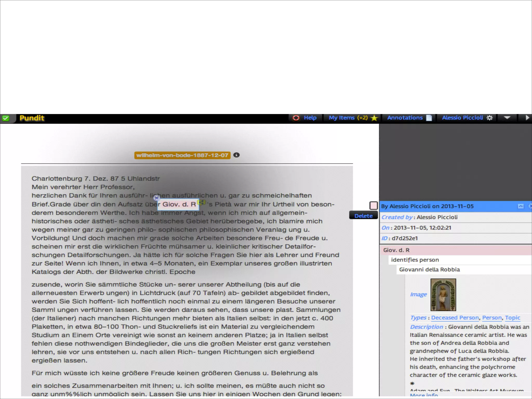Collapse the annotation panel by Alessio Piccioli
The width and height of the screenshot is (532, 399).
coord(521,206)
